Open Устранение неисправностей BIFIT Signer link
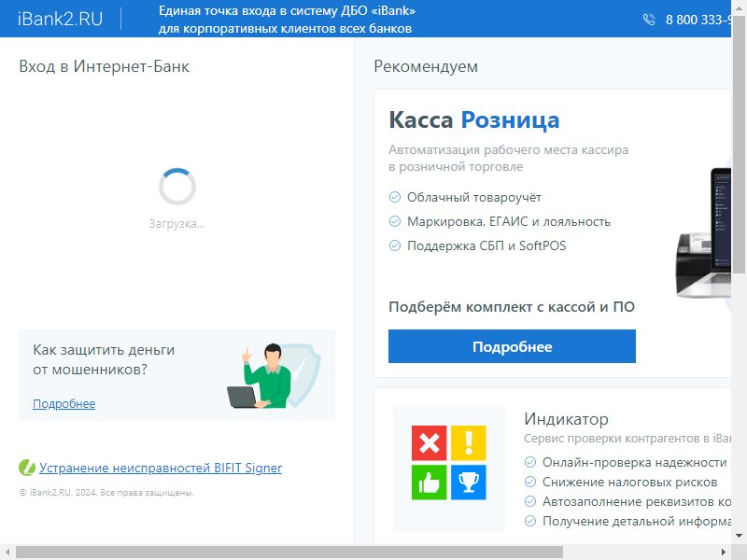747x560 pixels. [x=161, y=468]
